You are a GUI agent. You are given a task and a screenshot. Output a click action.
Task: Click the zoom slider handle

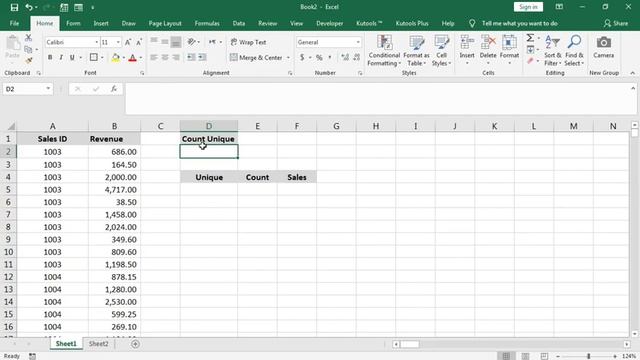point(588,356)
